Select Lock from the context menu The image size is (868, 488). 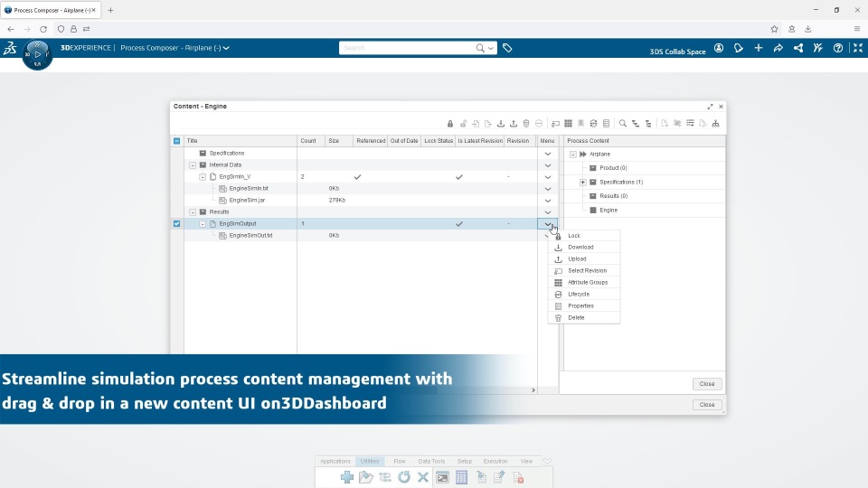[584, 236]
